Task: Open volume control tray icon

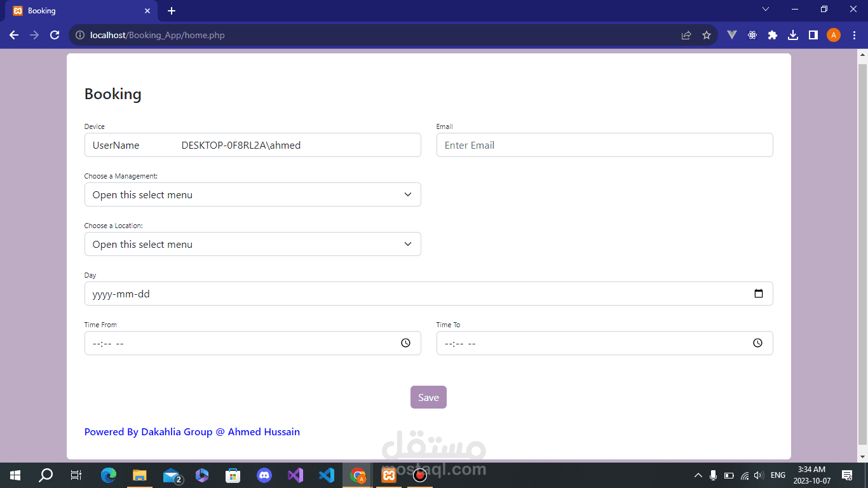Action: 759,475
